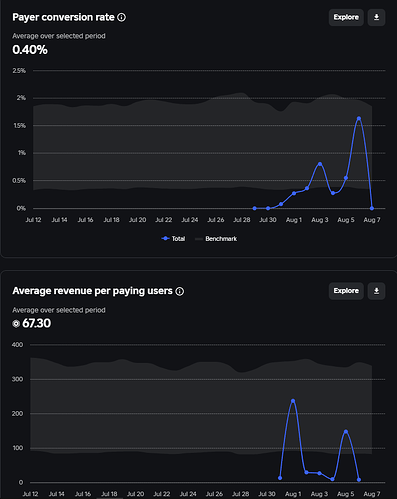This screenshot has width=397, height=499.
Task: Click Explore on Average revenue per paying users
Action: 346,291
